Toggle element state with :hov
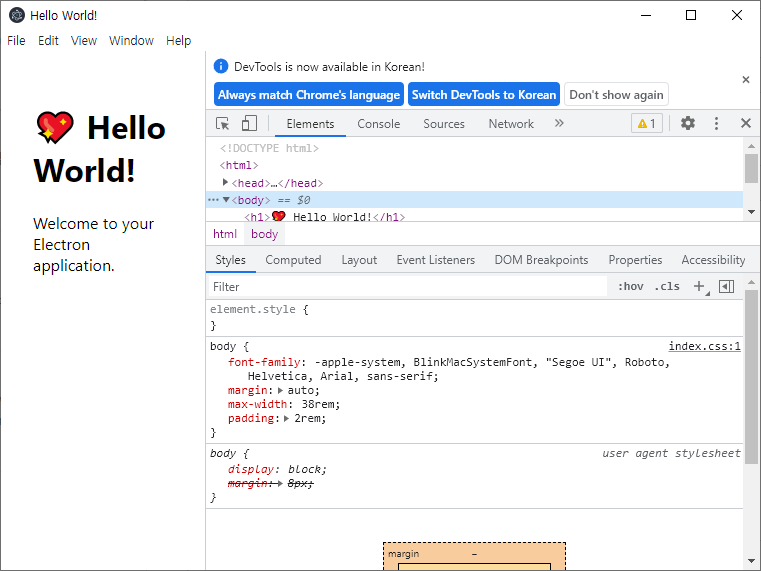Image resolution: width=761 pixels, height=571 pixels. 630,286
